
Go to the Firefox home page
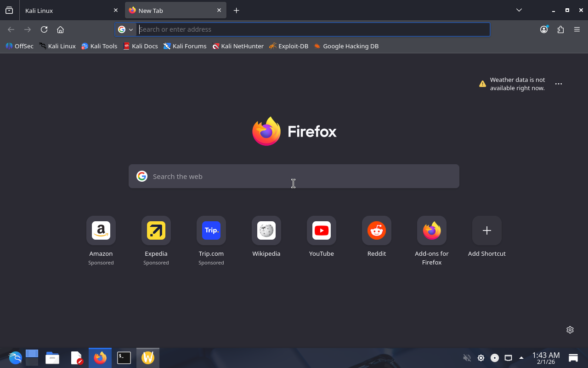point(60,29)
